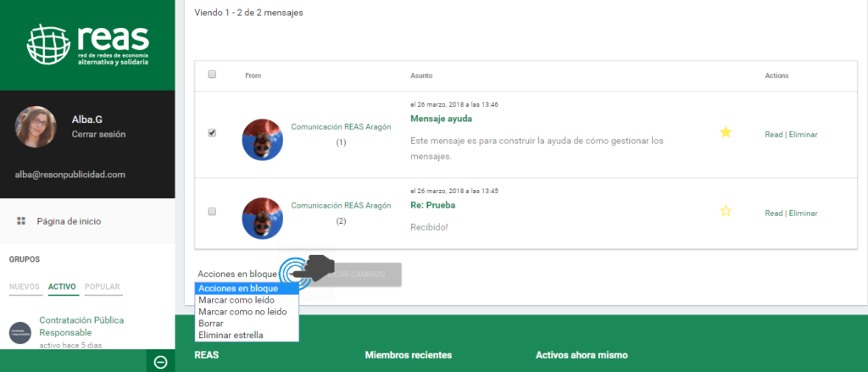
Task: Switch to the POPULAR groups tab
Action: pyautogui.click(x=103, y=287)
